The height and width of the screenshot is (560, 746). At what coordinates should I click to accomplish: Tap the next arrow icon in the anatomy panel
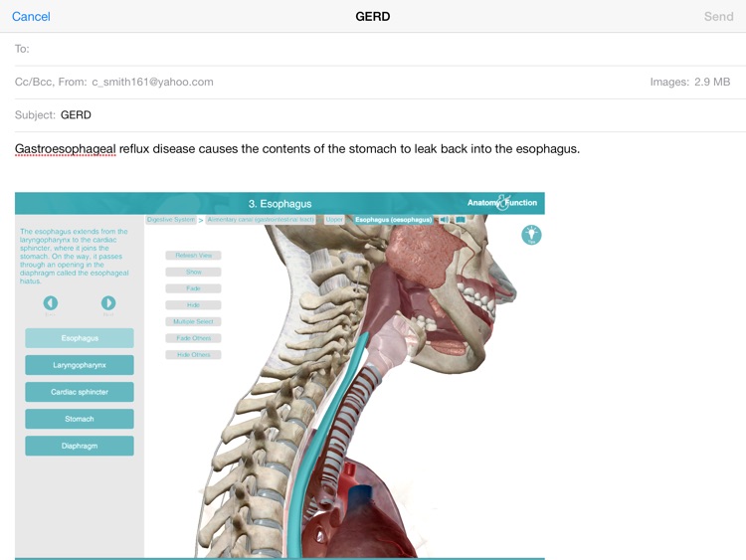click(108, 303)
